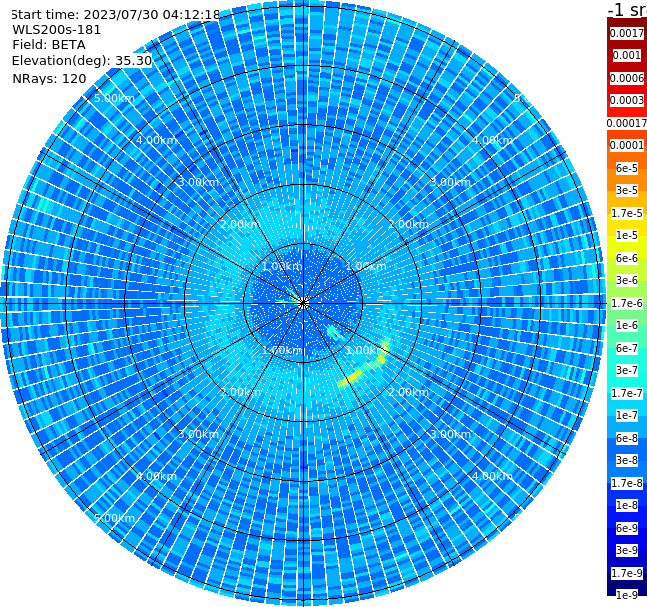
Task: Click the lidar origin at plot center
Action: pos(303,303)
